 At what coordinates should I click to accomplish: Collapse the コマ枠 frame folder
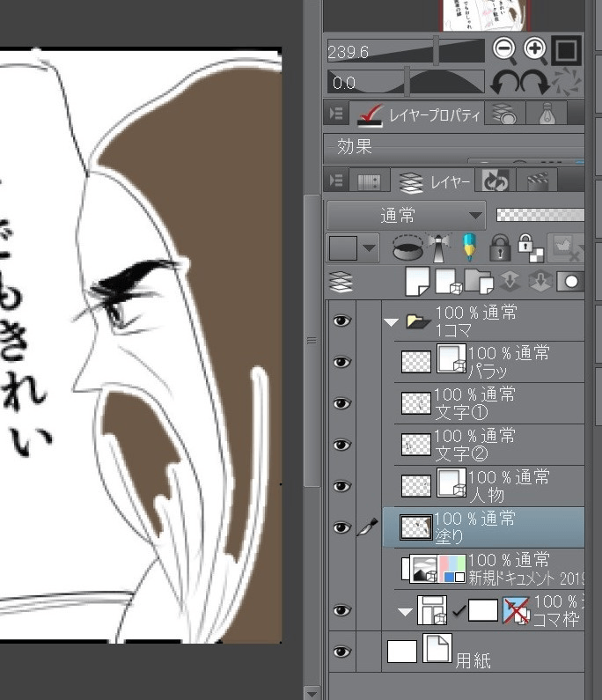tap(405, 612)
